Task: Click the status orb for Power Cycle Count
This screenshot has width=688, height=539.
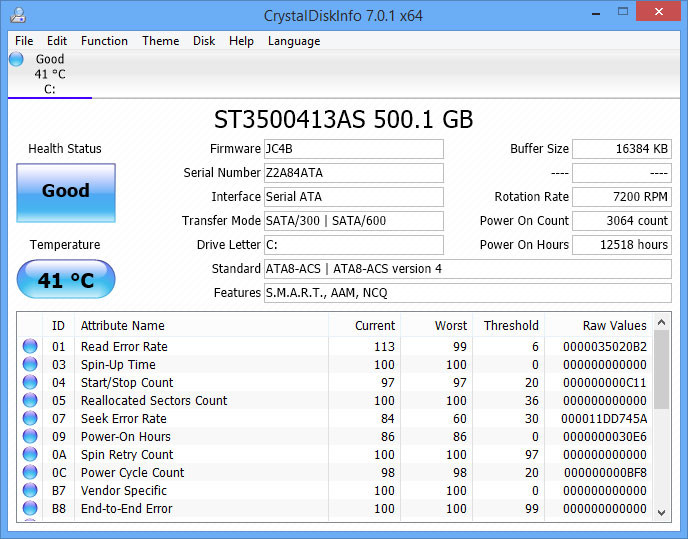Action: [x=30, y=472]
